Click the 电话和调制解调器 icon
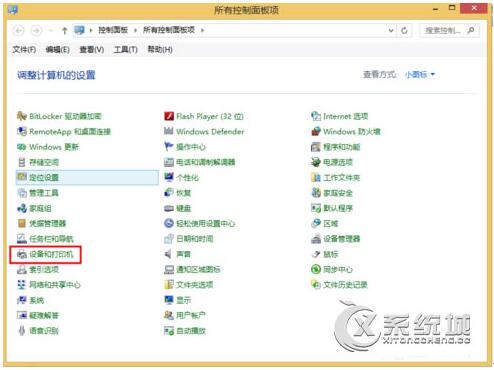 (x=169, y=162)
